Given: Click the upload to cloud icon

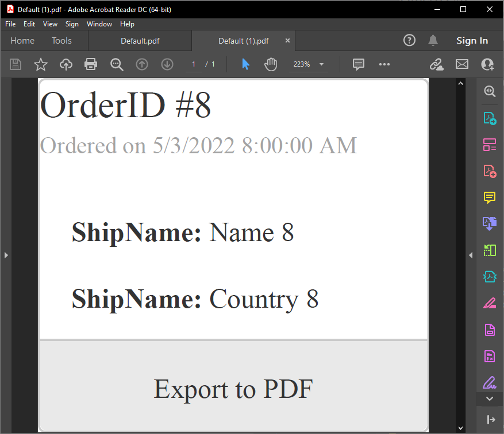Looking at the screenshot, I should tap(66, 64).
